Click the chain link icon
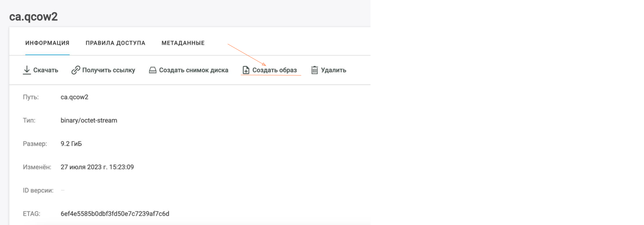644x225 pixels. [x=76, y=70]
